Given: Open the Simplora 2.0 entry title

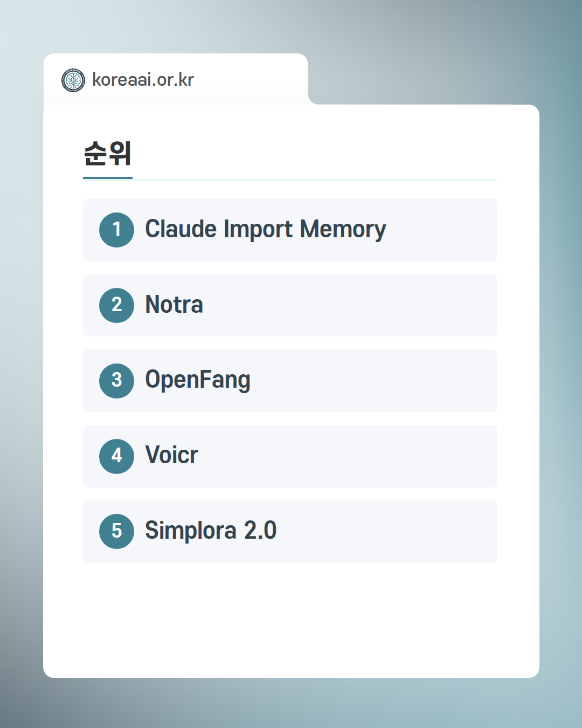Looking at the screenshot, I should point(211,531).
